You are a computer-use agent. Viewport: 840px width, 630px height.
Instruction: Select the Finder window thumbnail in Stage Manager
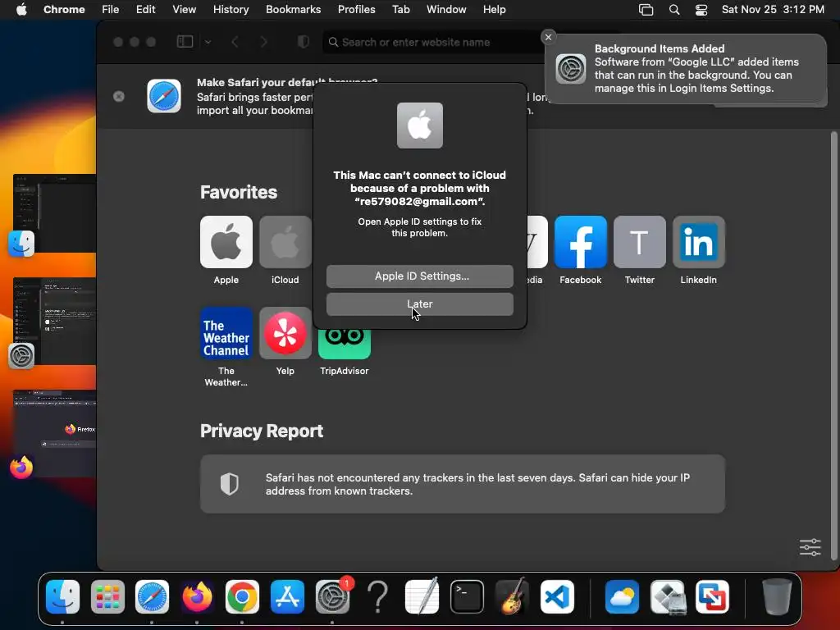point(55,212)
